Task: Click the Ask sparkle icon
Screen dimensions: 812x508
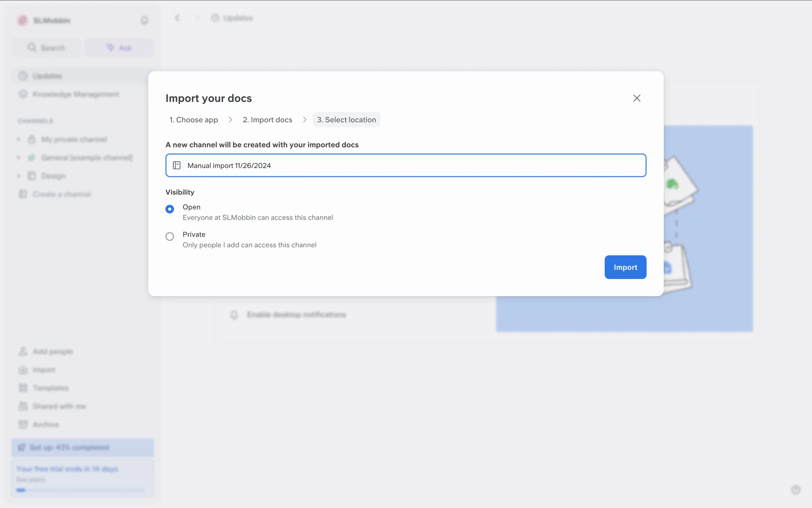Action: (110, 47)
